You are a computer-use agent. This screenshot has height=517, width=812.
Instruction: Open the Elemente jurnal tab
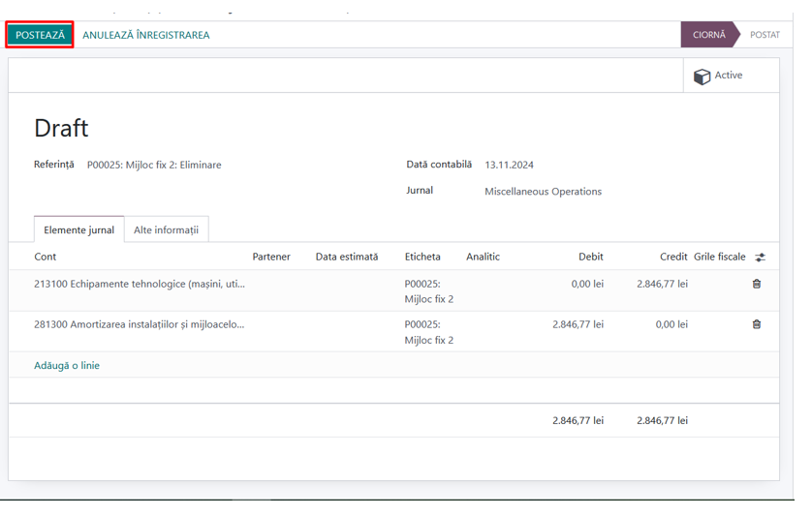(x=78, y=229)
